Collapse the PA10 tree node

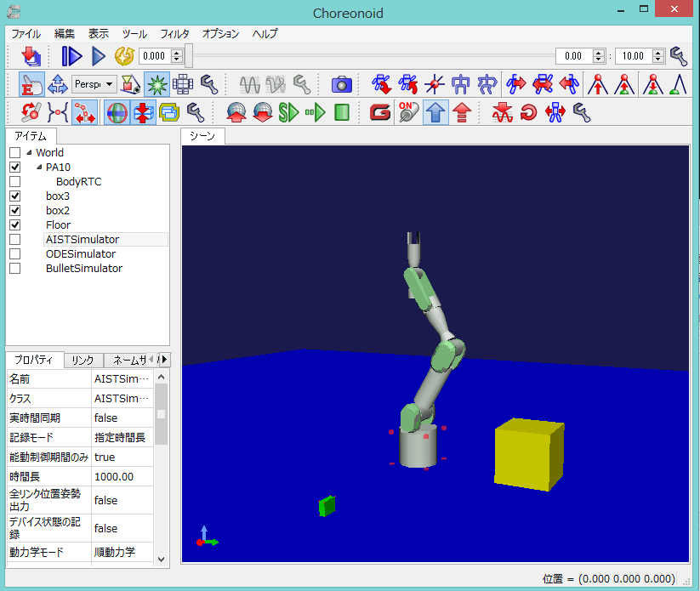point(39,167)
